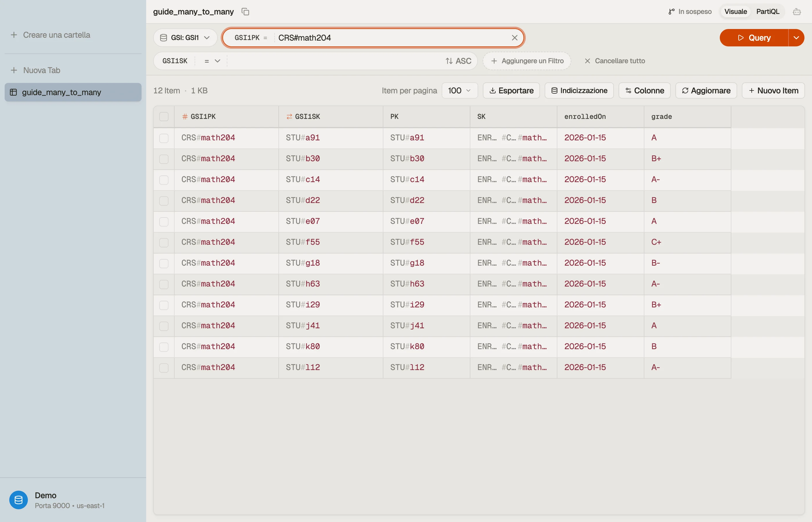Select the checkbox for STU#a91 row
The image size is (812, 522).
point(164,138)
